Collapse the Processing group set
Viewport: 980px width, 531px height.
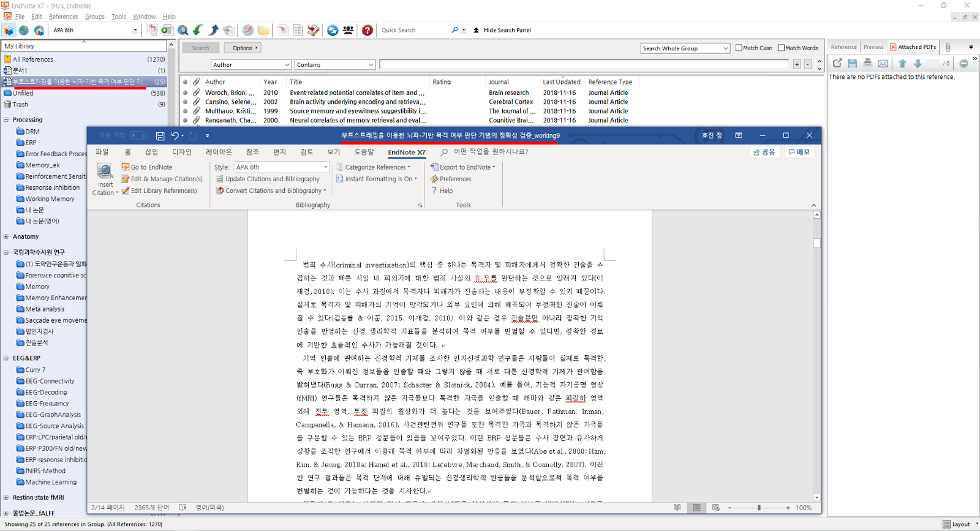(6, 120)
